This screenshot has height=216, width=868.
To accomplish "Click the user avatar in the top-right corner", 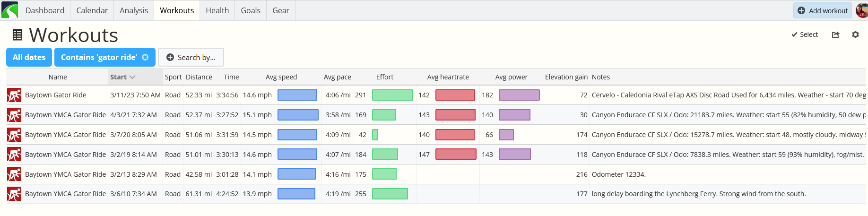I will [x=862, y=10].
